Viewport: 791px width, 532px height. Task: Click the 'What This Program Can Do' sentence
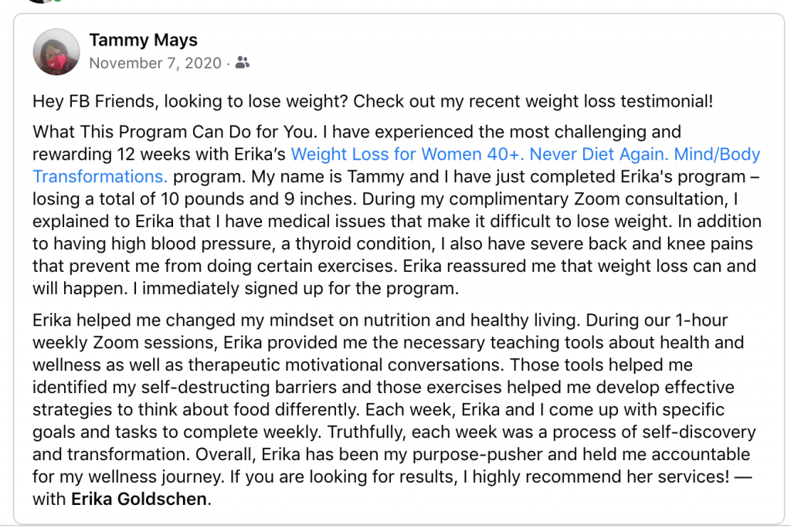point(175,131)
